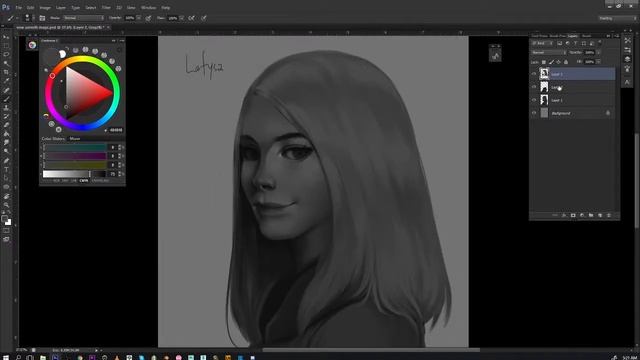Open the Window menu

[x=148, y=8]
